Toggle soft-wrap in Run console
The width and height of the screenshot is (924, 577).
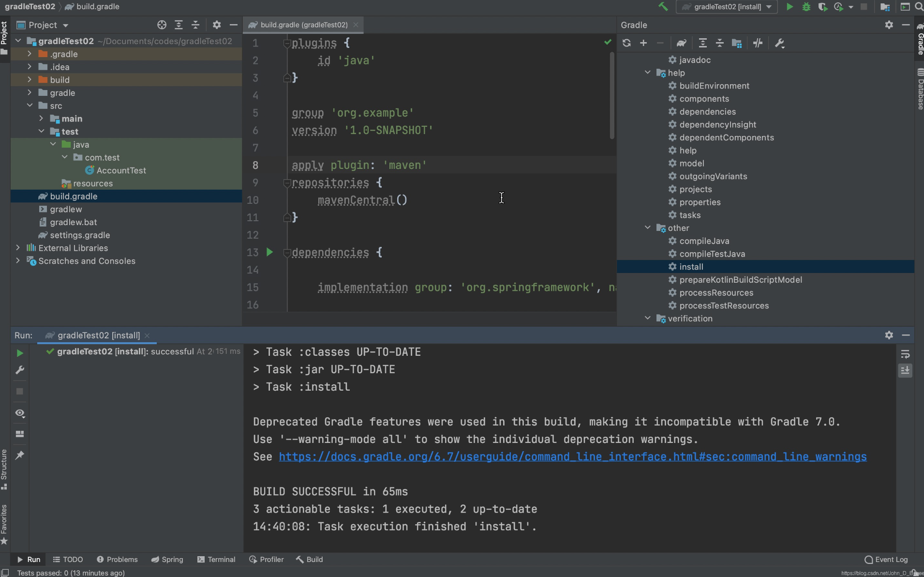(905, 354)
